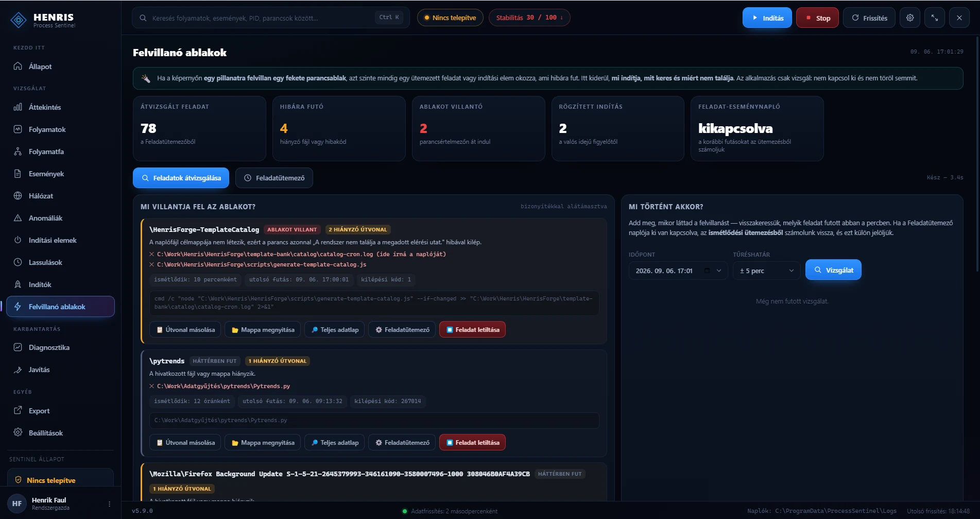Open Folyamatok in sidebar
Screen dimensions: 980x519
[60, 129]
